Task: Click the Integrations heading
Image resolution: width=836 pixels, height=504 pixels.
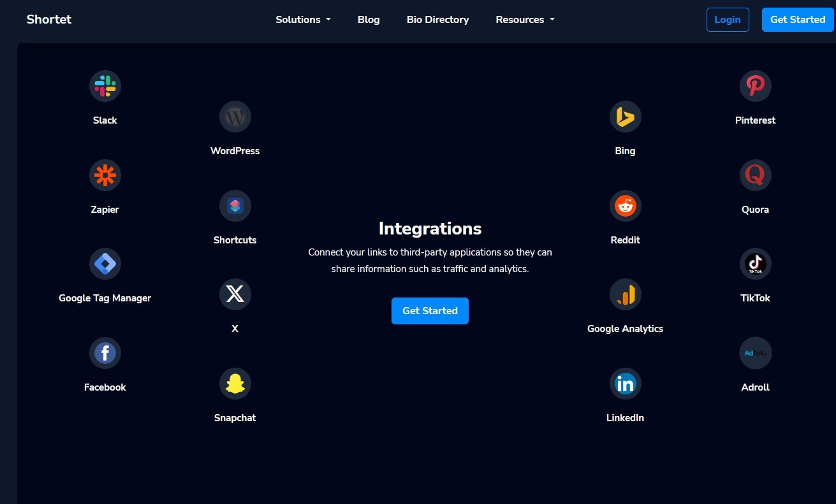Action: pyautogui.click(x=430, y=229)
